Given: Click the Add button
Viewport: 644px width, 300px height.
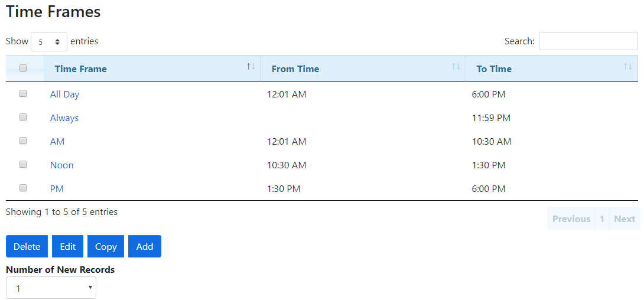Looking at the screenshot, I should click(x=145, y=246).
